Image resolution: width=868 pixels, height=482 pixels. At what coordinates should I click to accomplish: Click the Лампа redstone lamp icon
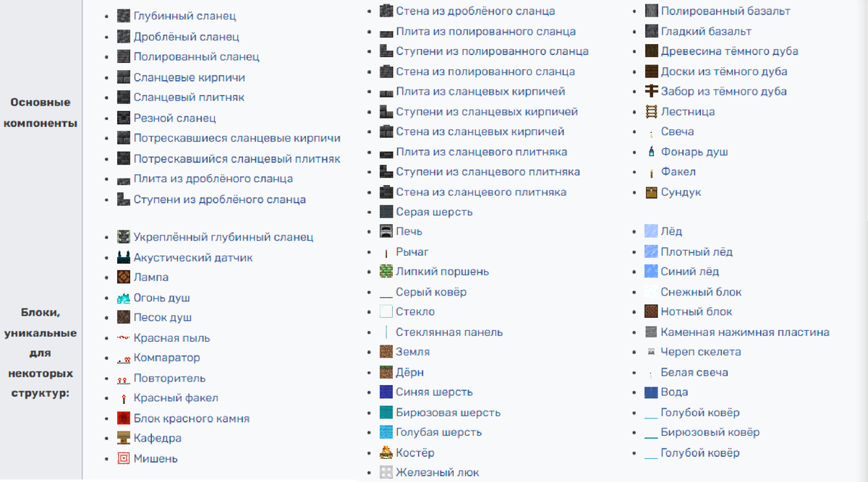(123, 277)
